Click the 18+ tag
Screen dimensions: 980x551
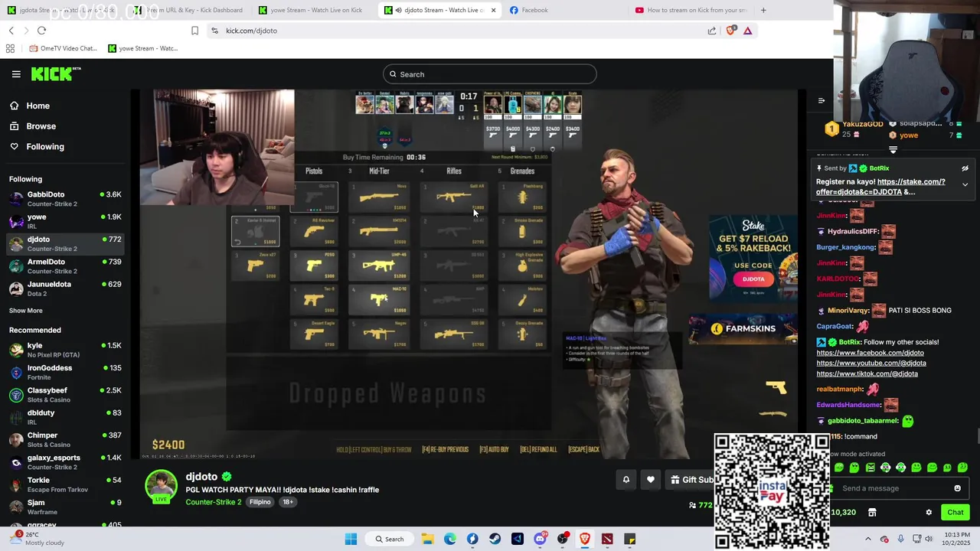pos(288,502)
